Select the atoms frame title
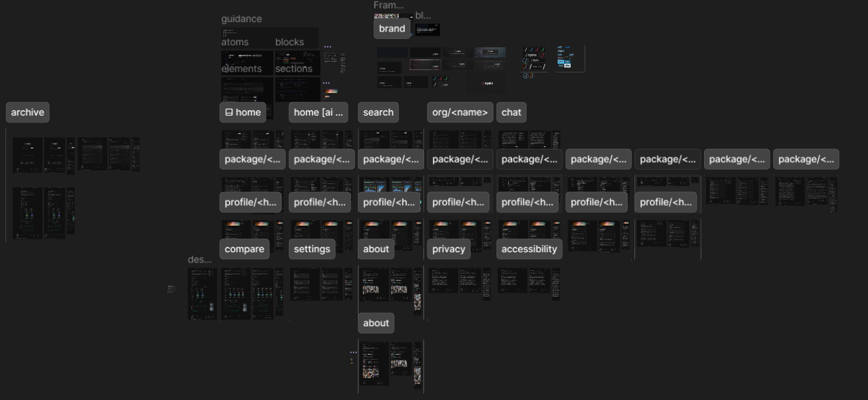The image size is (868, 400). (235, 42)
